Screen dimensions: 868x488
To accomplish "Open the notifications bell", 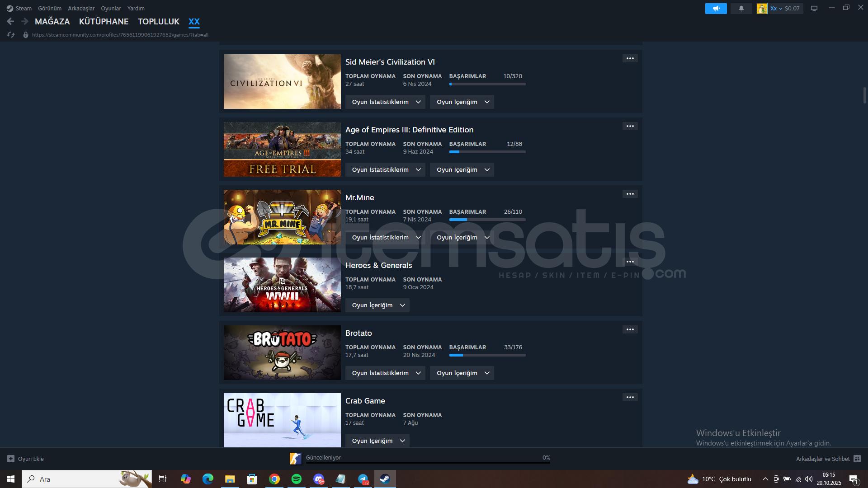I will coord(741,9).
